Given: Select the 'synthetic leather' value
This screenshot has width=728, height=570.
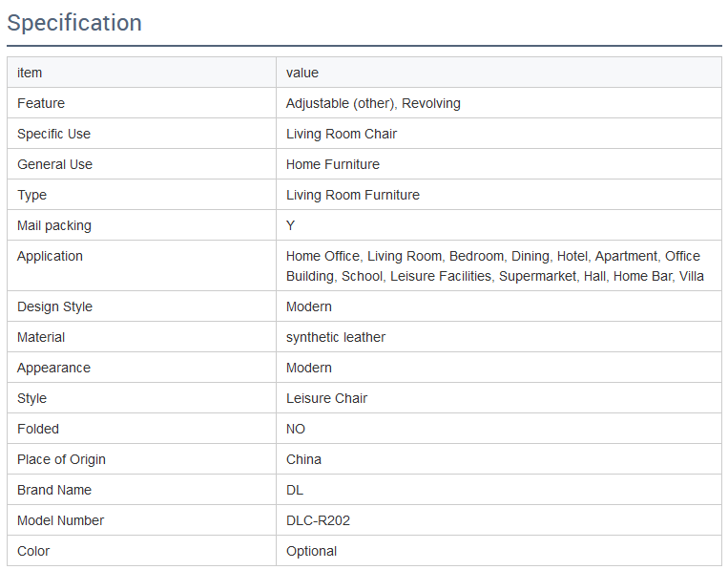Looking at the screenshot, I should 336,337.
